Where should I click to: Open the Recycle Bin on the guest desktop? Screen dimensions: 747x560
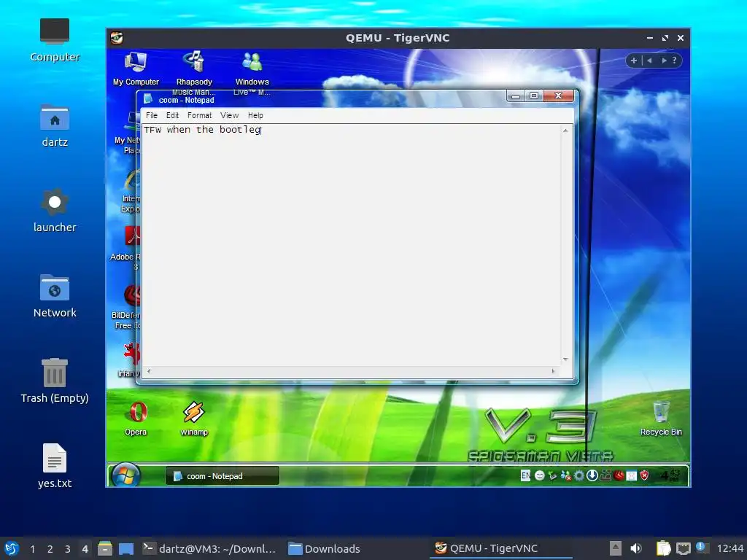point(661,419)
